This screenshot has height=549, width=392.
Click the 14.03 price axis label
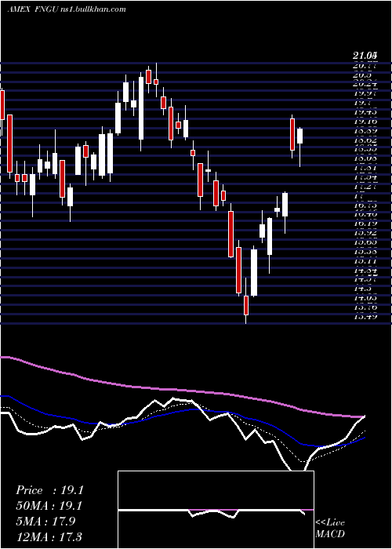(365, 297)
